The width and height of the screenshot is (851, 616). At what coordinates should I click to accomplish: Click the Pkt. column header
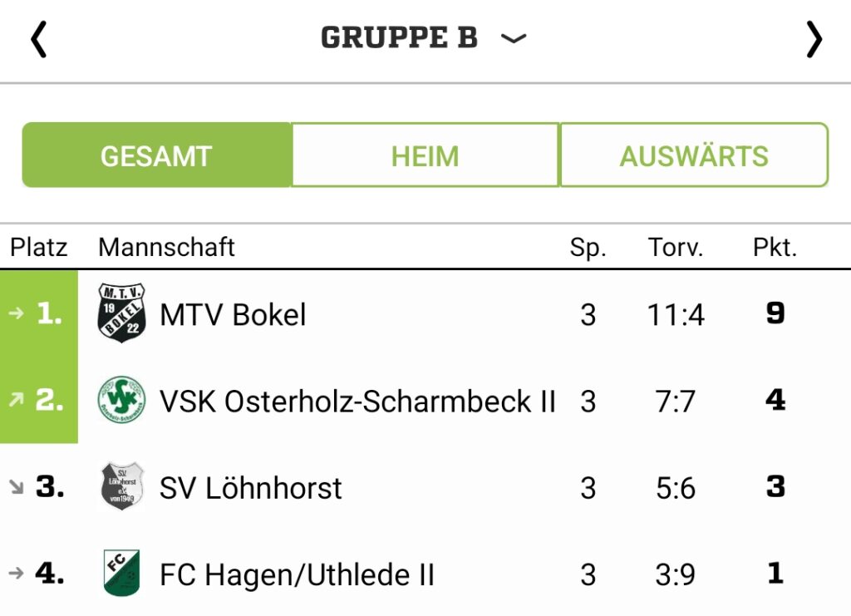point(775,248)
